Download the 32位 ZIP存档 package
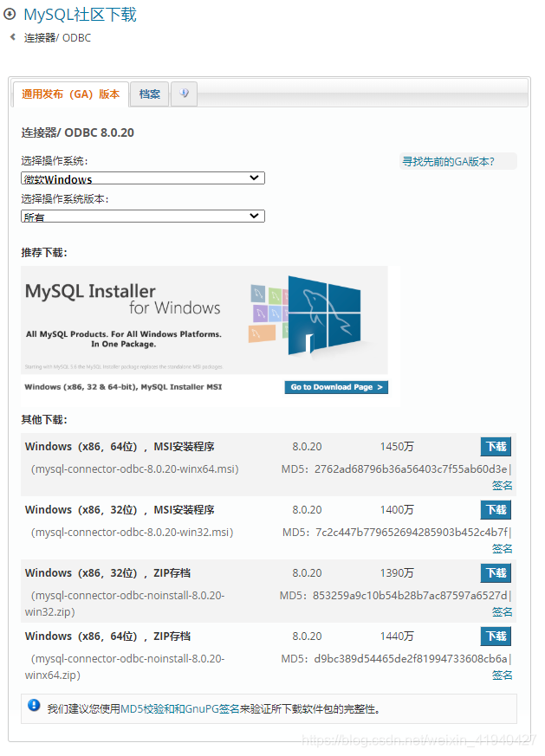545x756 pixels. 496,572
